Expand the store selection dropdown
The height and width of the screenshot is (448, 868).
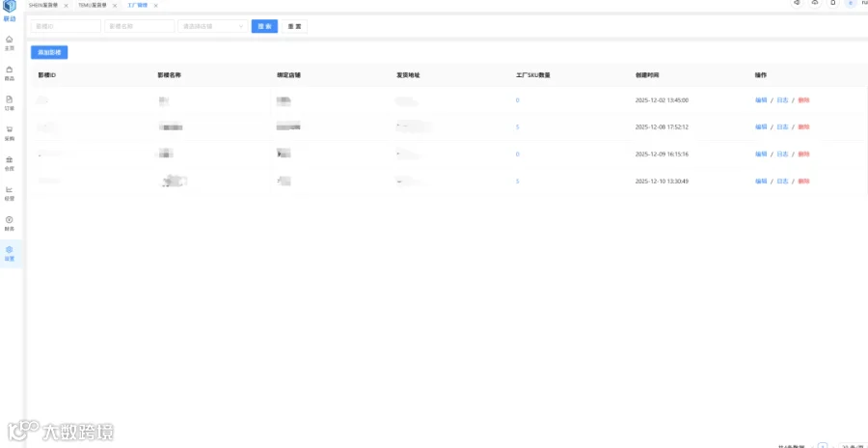[x=212, y=26]
